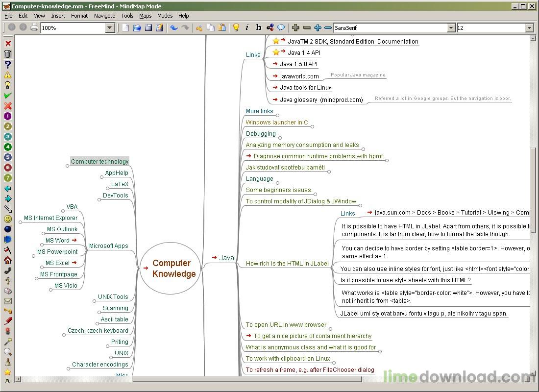The width and height of the screenshot is (539, 392).
Task: Click the home house icon in sidebar
Action: coord(7,260)
